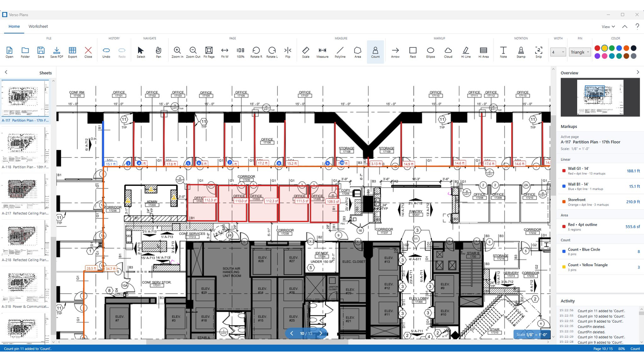Open the Folder tool

coord(25,52)
